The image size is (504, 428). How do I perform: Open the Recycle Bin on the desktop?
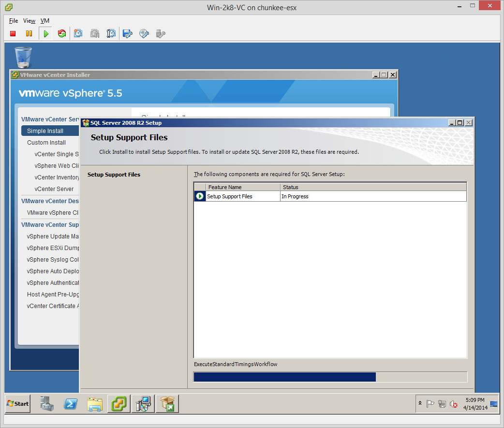23,57
